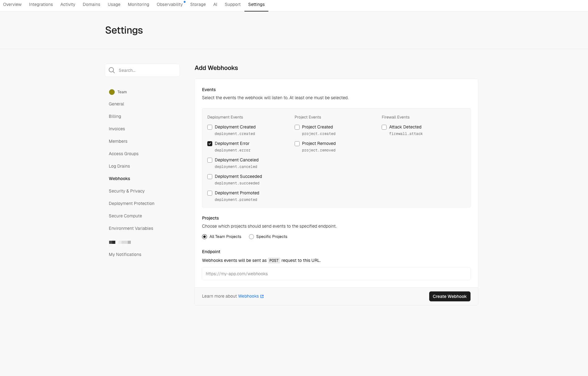The height and width of the screenshot is (376, 588).
Task: Click the pixelated user avatar in sidebar
Action: [x=112, y=242]
